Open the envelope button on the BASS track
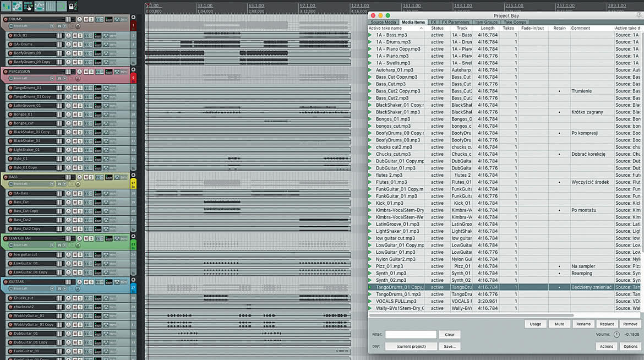Viewport: 644px width, 360px height. coord(117,178)
